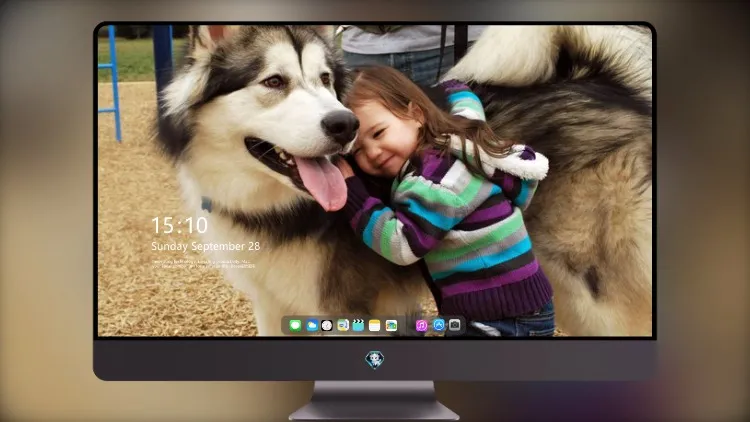
Task: Open the Clock app in dock
Action: coord(327,325)
